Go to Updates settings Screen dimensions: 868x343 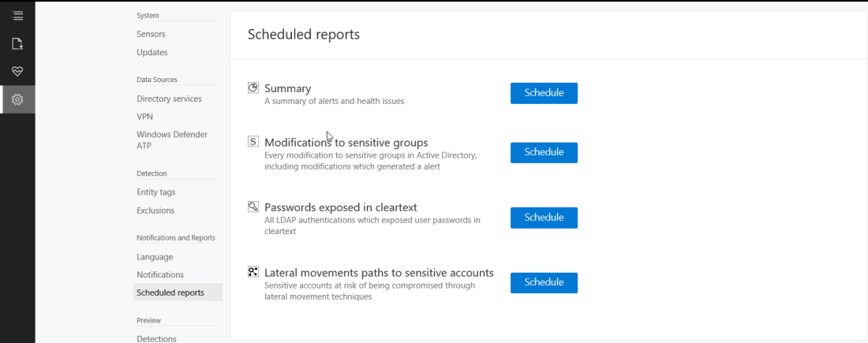(x=152, y=52)
